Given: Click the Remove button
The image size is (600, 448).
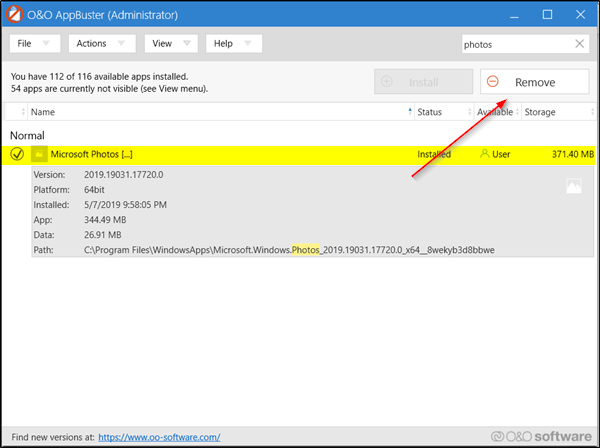Looking at the screenshot, I should pyautogui.click(x=535, y=82).
